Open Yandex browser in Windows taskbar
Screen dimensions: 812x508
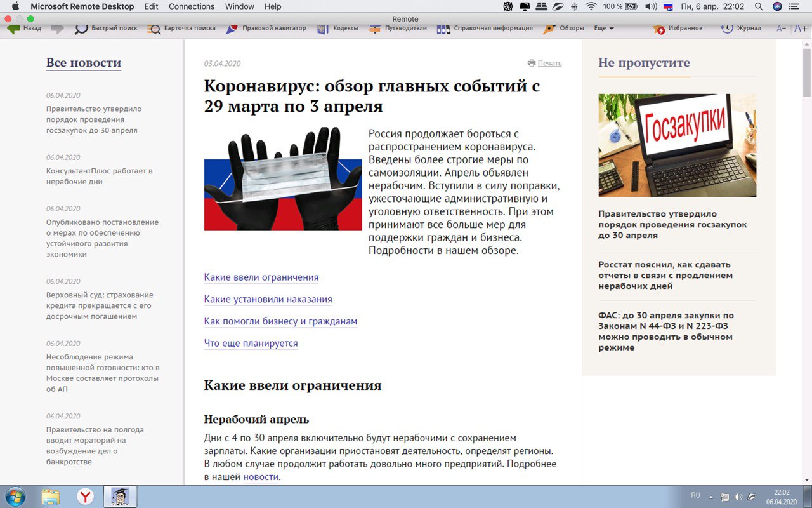click(x=86, y=497)
